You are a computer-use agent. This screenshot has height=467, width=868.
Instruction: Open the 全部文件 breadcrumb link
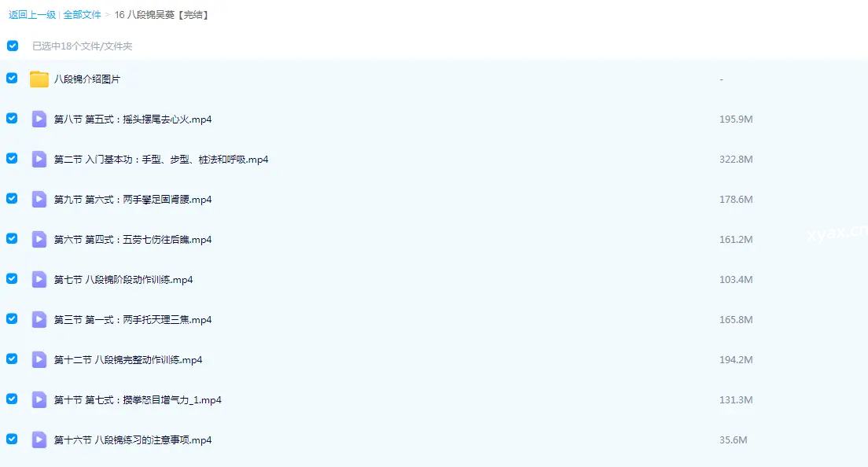[82, 15]
